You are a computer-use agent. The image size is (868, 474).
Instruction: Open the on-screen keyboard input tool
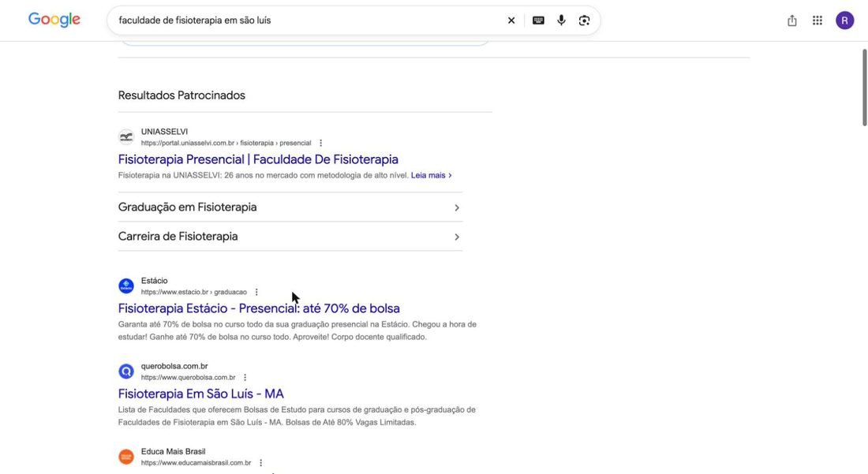pos(538,21)
